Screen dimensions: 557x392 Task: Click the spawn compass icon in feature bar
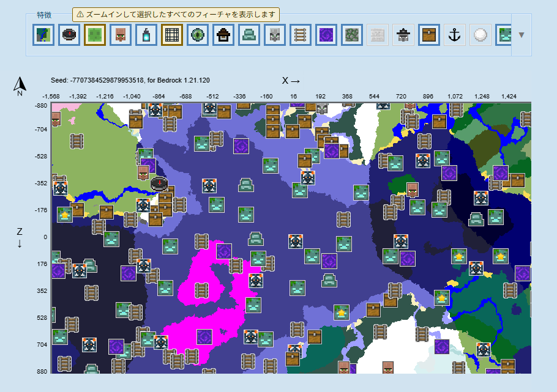[x=69, y=35]
